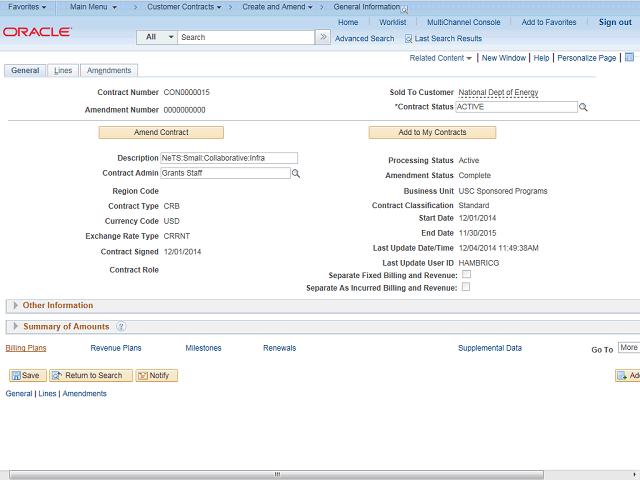This screenshot has width=640, height=480.
Task: Switch to the Lines tab
Action: [62, 71]
